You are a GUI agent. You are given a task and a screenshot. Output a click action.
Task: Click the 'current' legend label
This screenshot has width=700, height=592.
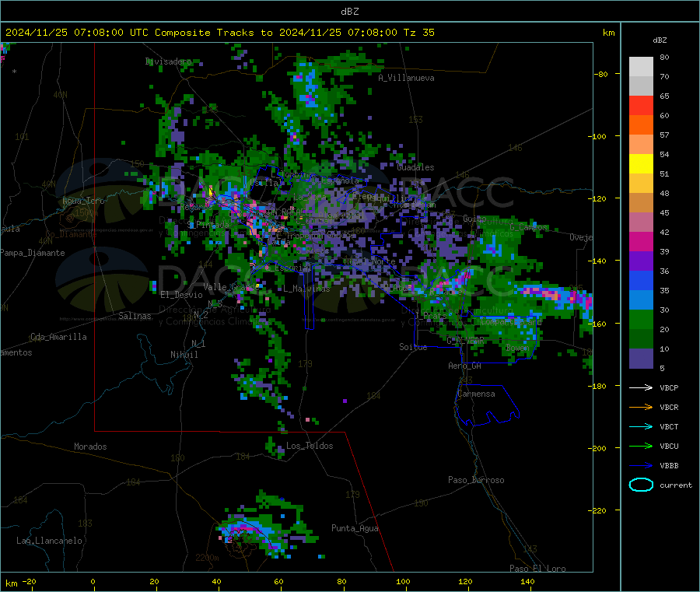[675, 485]
